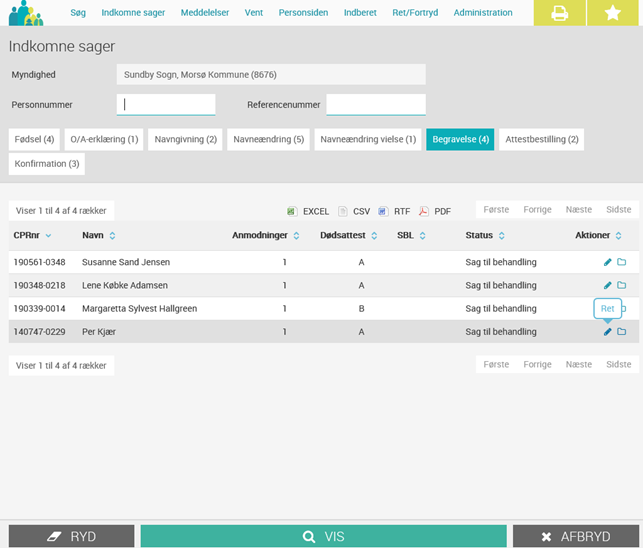Click the AFBRYD cancel button
Viewport: 643px width, 548px height.
pyautogui.click(x=576, y=536)
